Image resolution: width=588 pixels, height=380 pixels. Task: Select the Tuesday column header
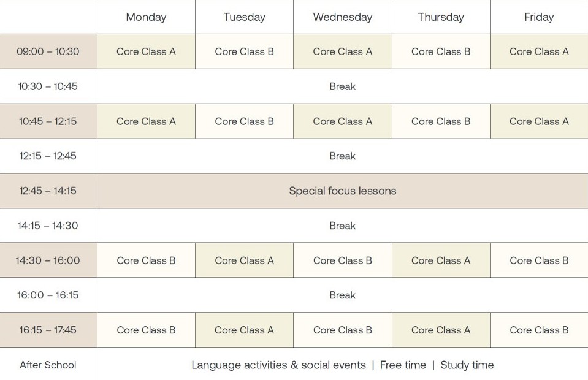[244, 17]
